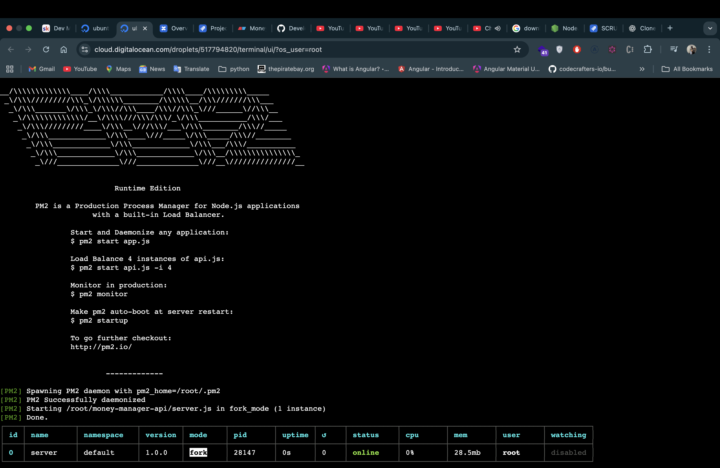Switch to the Mone tab
The height and width of the screenshot is (468, 720).
click(252, 28)
